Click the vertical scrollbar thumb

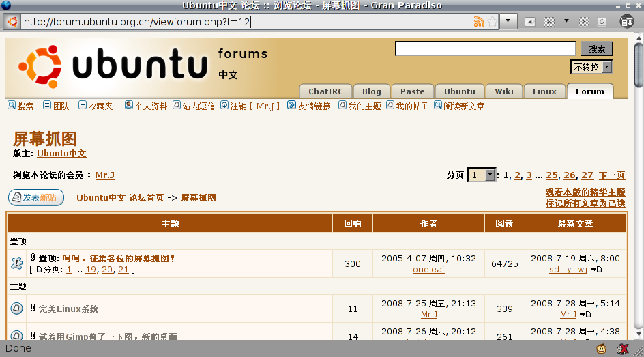pyautogui.click(x=639, y=66)
